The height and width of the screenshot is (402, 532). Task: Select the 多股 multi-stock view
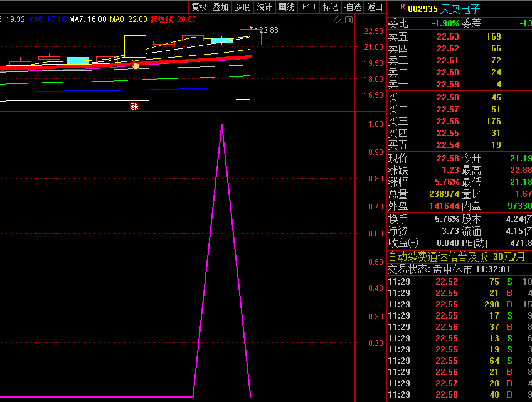click(242, 7)
